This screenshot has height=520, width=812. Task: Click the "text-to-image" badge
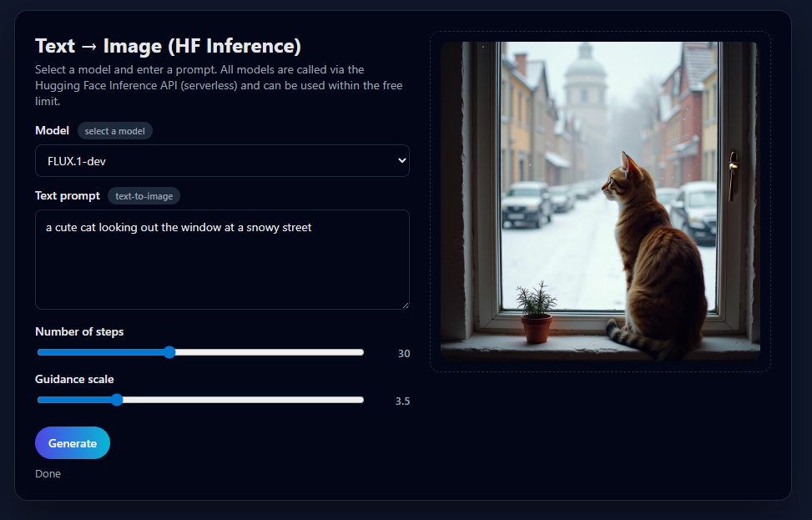click(x=144, y=196)
